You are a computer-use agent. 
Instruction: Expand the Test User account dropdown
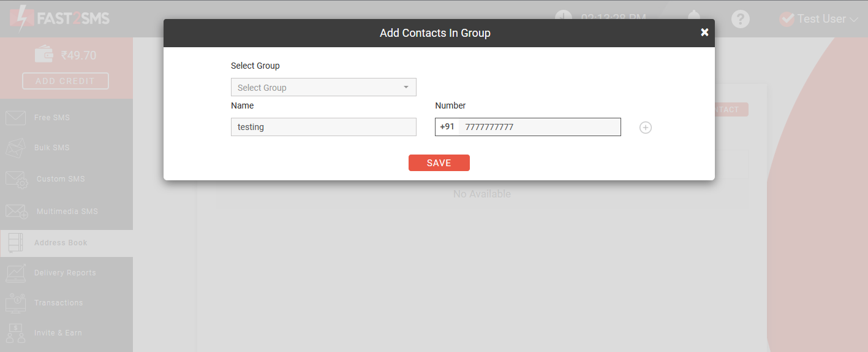coord(819,19)
